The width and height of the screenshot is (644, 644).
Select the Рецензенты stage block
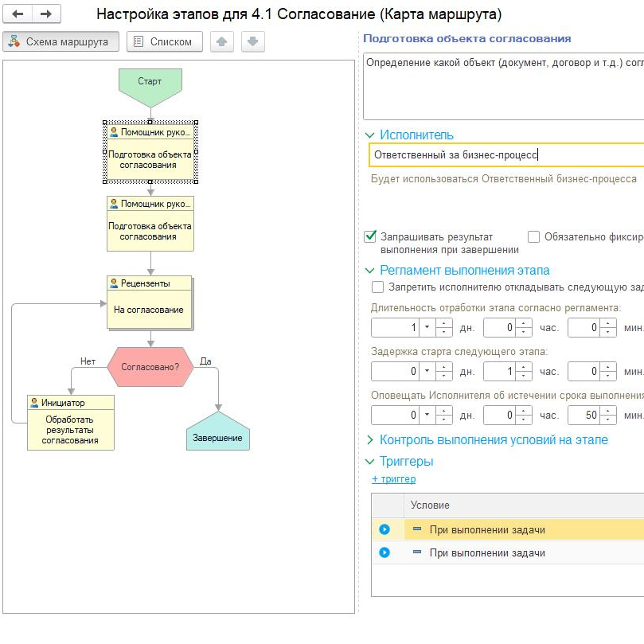point(150,302)
